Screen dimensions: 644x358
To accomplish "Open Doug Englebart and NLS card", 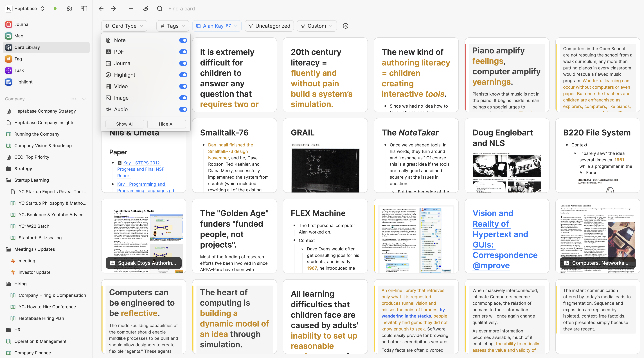I will coord(507,155).
